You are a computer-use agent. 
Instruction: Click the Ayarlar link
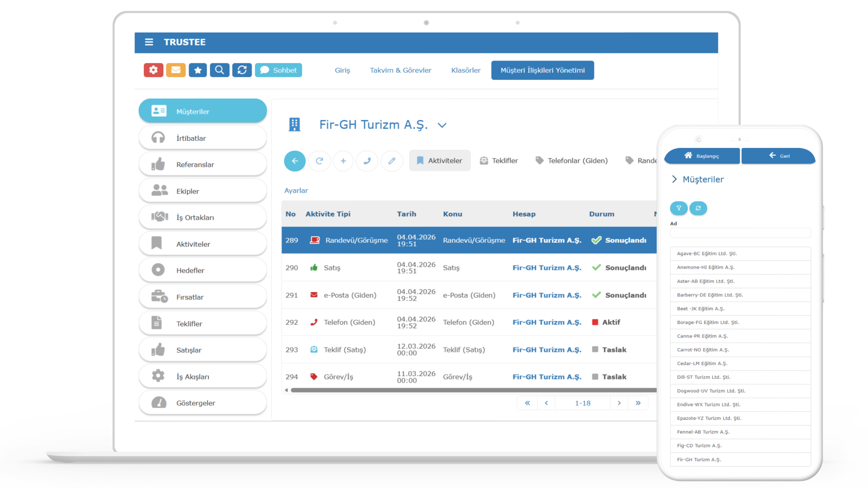click(296, 190)
